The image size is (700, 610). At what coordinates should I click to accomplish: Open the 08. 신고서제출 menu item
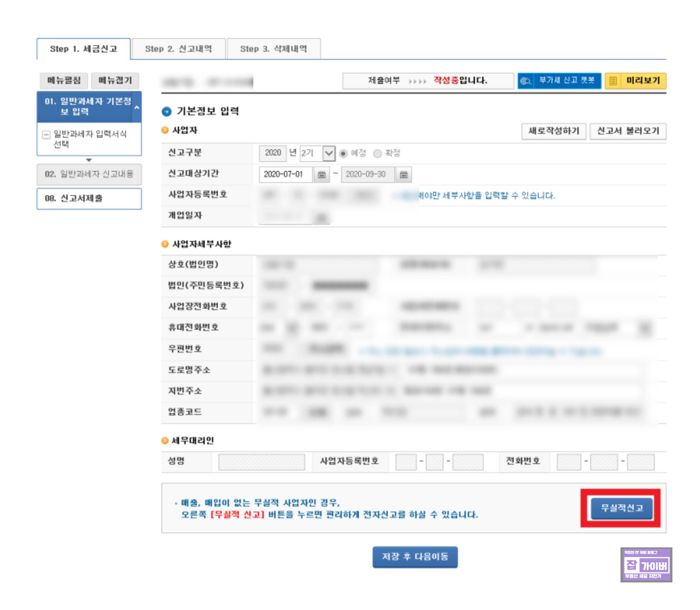89,198
